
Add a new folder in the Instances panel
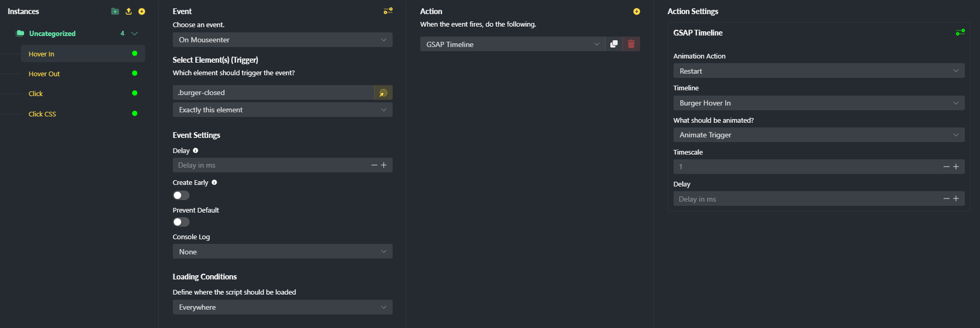115,11
